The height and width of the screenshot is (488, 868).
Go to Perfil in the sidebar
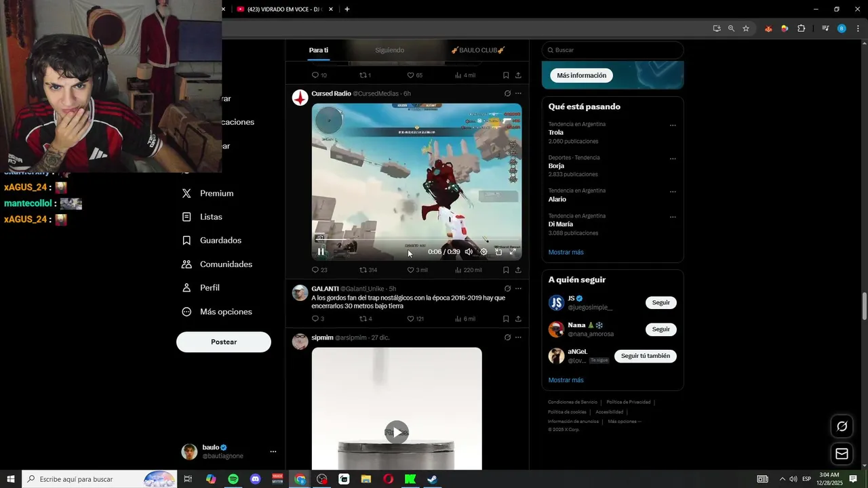(x=201, y=288)
